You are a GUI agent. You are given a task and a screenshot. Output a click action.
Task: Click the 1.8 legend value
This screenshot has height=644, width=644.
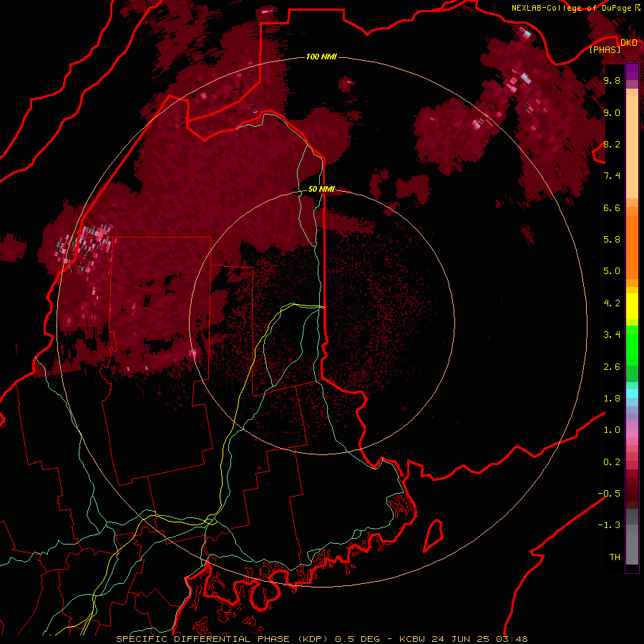[612, 399]
